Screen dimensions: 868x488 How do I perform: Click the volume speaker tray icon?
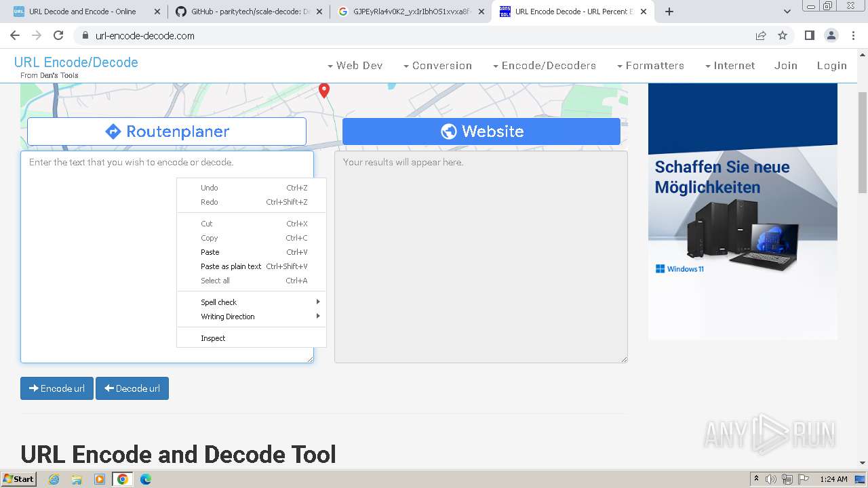coord(771,479)
